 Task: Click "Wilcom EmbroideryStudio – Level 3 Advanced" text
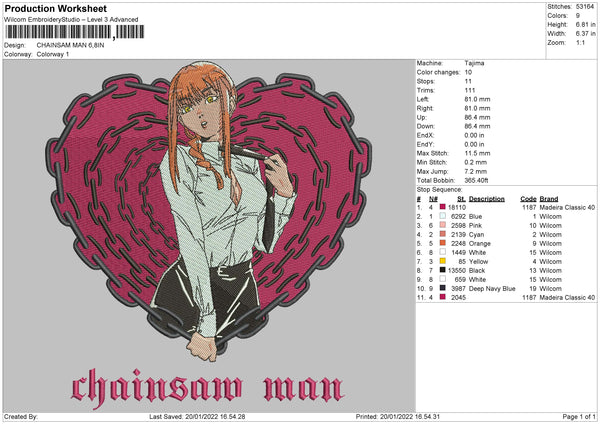coord(71,20)
